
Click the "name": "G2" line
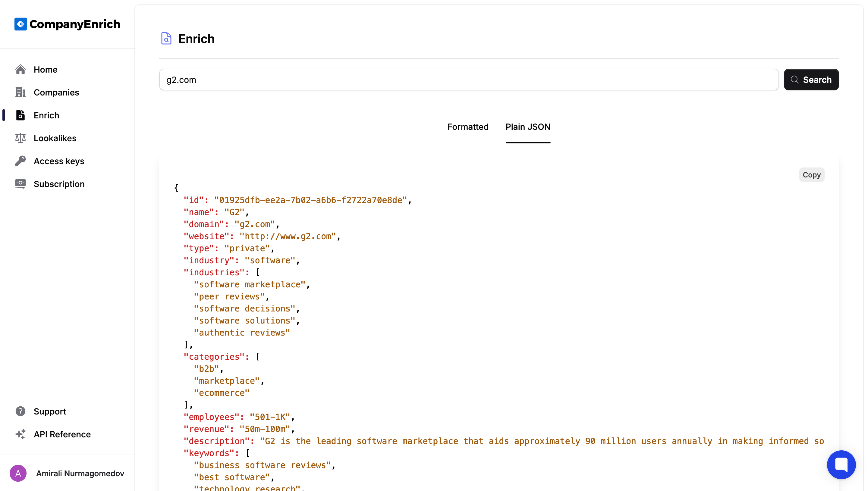coord(216,212)
